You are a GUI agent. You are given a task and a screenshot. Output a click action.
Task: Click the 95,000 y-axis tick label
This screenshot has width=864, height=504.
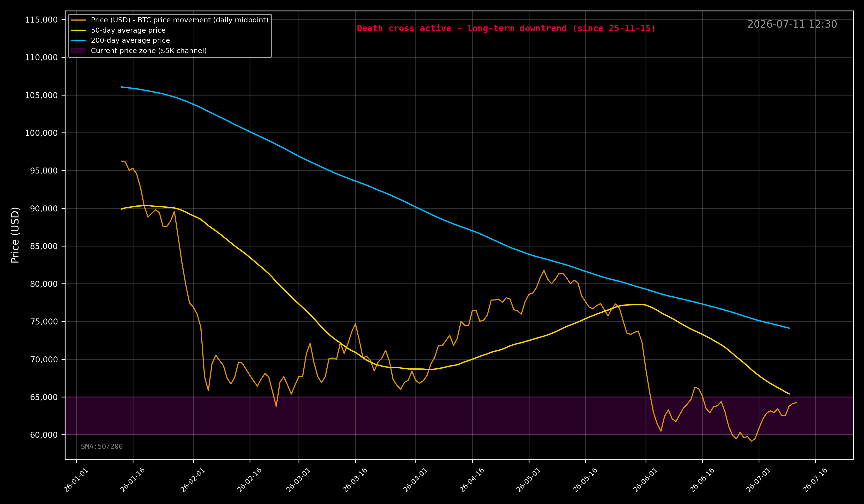[x=44, y=171]
